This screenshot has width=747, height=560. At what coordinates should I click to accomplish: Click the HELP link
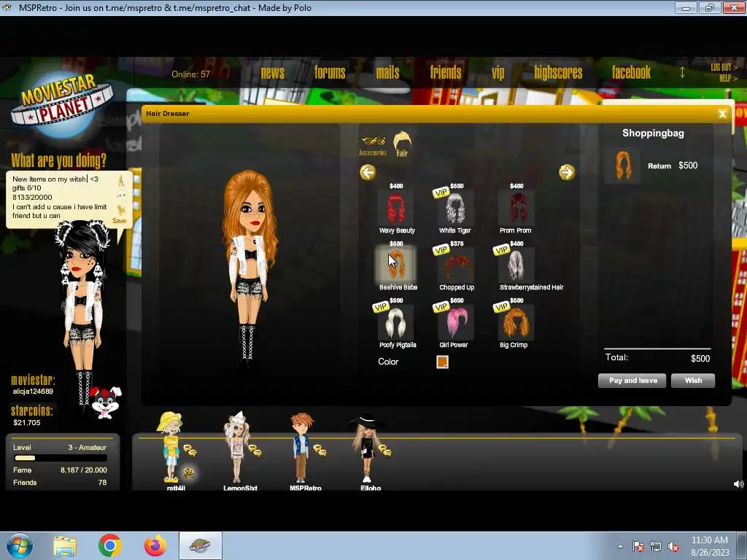[728, 78]
